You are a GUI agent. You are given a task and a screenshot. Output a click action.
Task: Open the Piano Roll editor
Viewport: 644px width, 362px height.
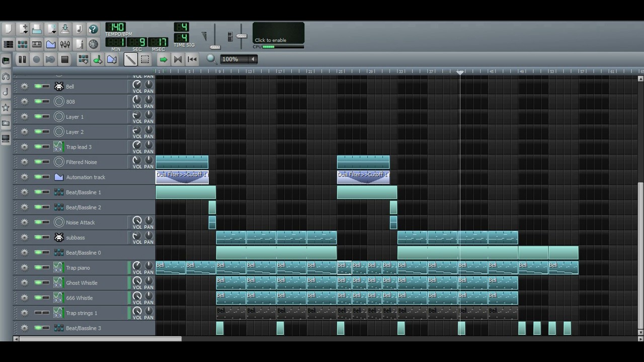click(37, 44)
